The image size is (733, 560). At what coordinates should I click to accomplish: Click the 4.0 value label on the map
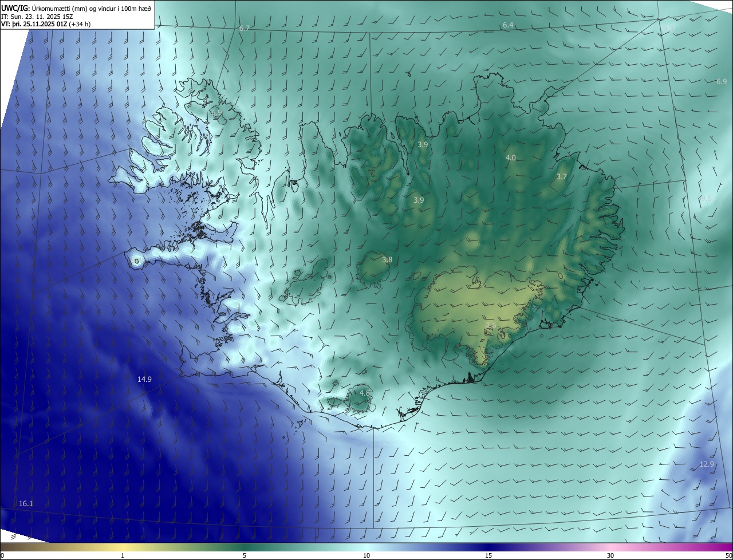point(510,157)
